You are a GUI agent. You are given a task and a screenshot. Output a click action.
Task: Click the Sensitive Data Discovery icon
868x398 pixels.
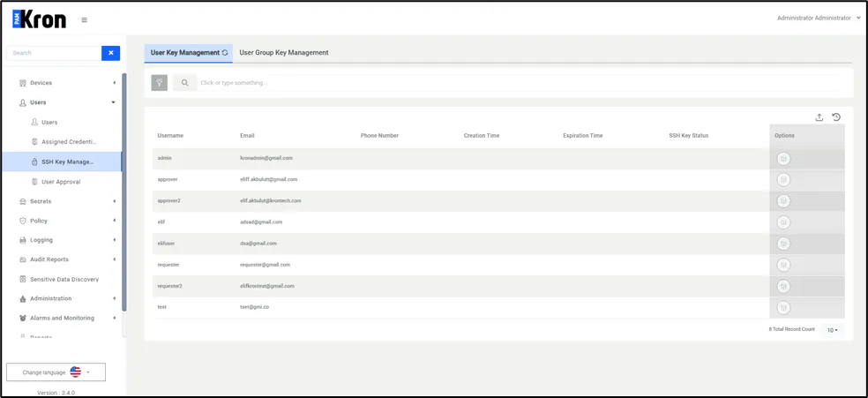[23, 279]
